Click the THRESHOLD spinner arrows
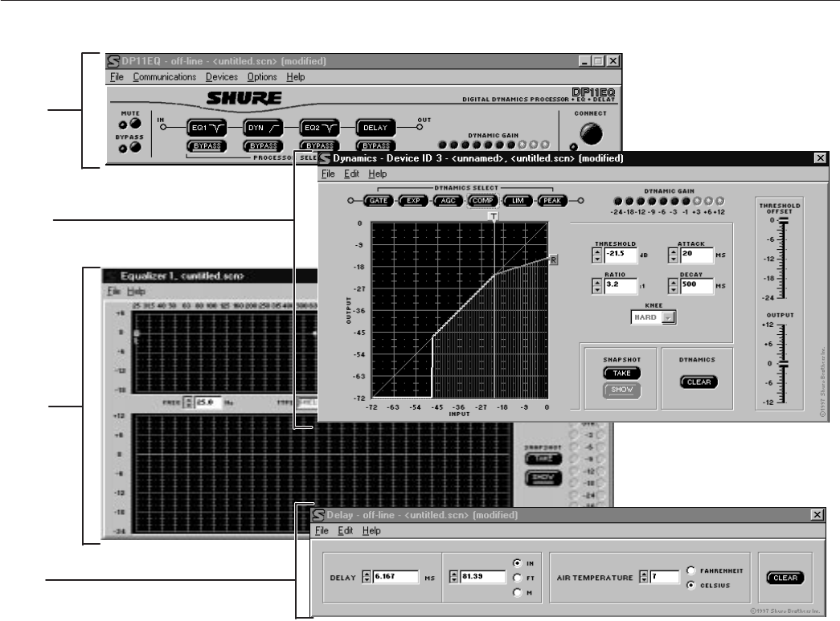 597,255
